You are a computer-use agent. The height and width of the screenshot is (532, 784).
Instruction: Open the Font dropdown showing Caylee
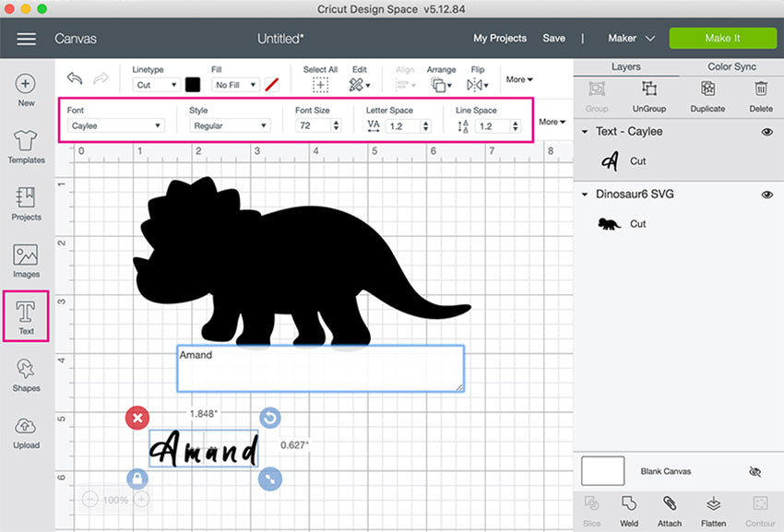[115, 125]
